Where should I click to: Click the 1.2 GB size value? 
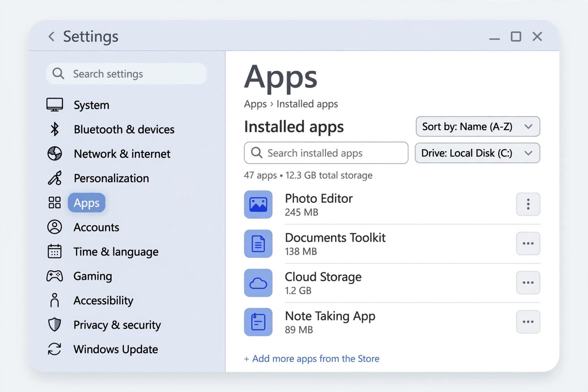[298, 291]
